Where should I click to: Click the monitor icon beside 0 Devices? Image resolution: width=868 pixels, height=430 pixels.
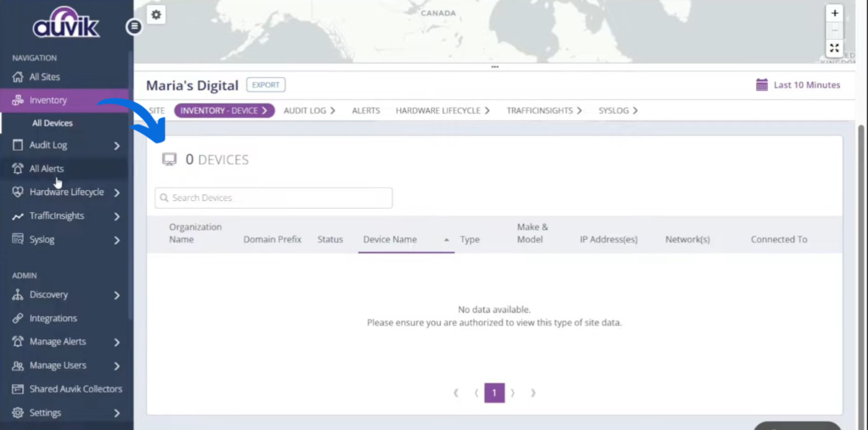coord(169,159)
